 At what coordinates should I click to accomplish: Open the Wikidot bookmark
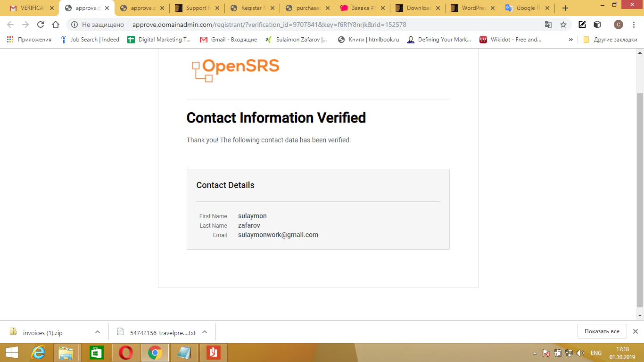[511, 40]
